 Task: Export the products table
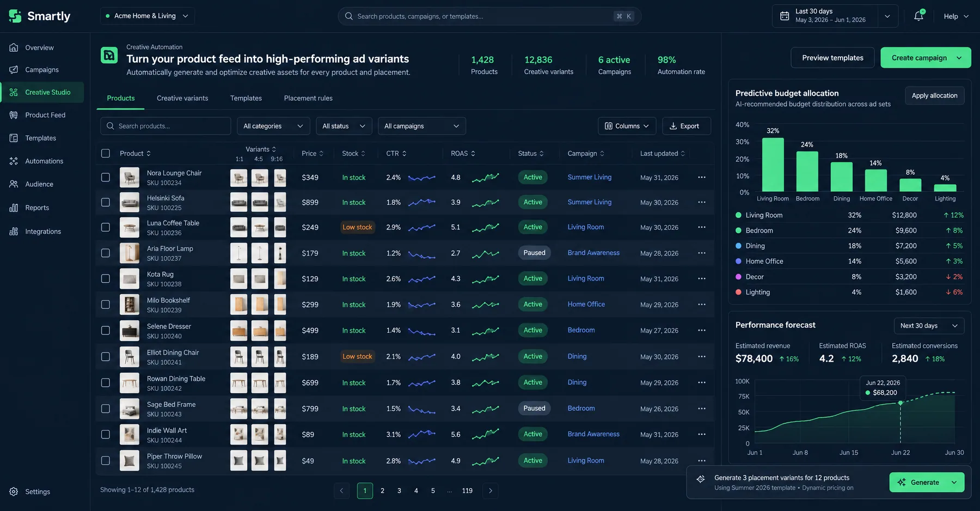point(687,126)
